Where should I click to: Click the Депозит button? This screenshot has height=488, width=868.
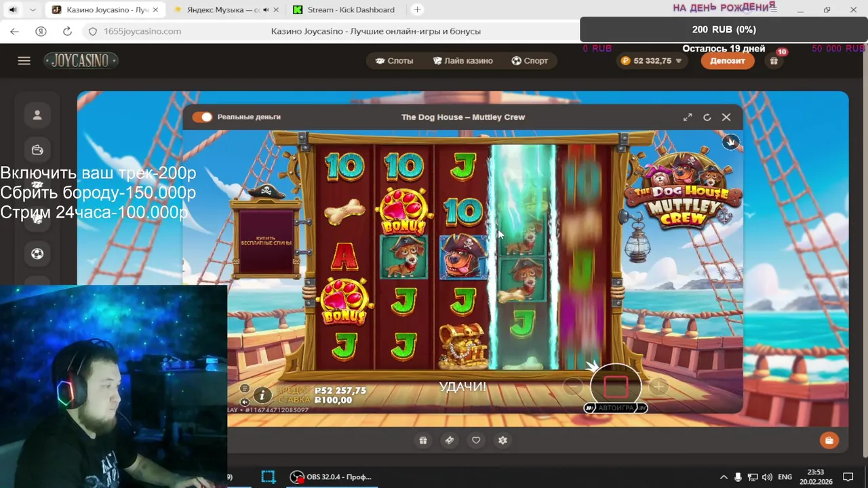(728, 60)
